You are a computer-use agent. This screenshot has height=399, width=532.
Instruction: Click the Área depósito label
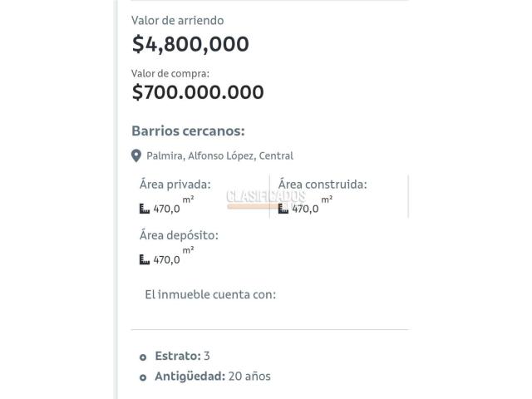pos(179,235)
